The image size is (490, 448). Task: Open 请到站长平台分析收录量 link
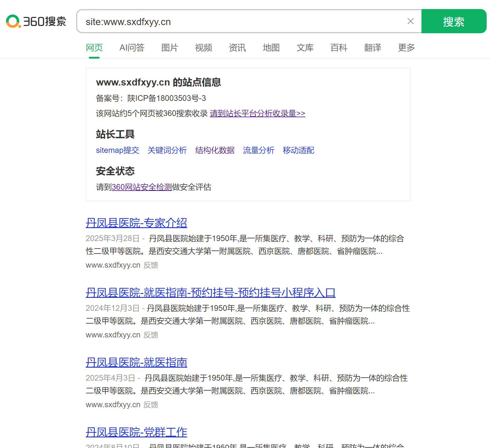(x=257, y=113)
